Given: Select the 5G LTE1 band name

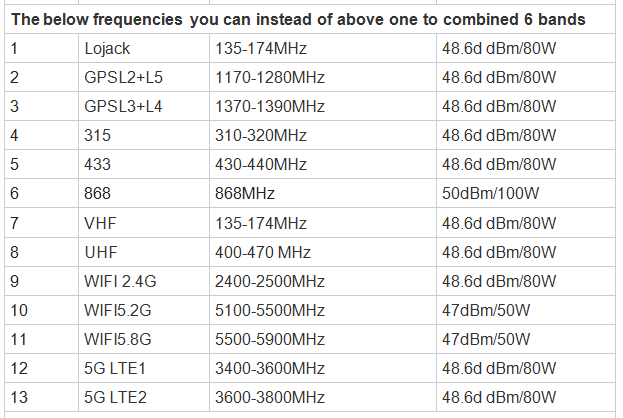Looking at the screenshot, I should [115, 368].
